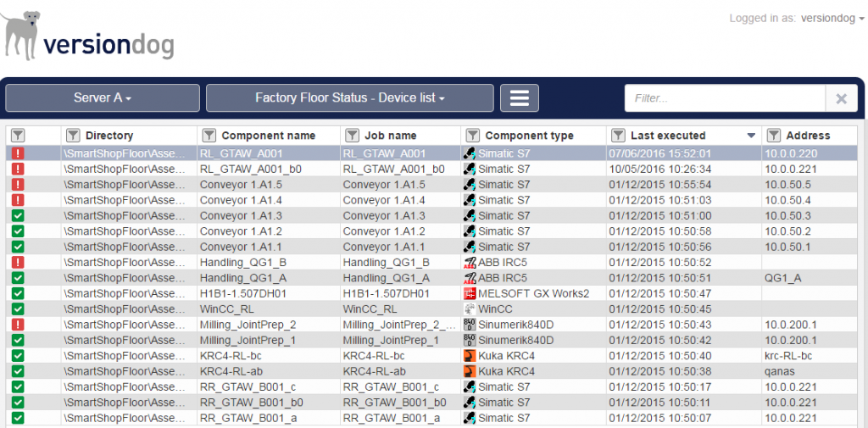Sort by Directory column header
This screenshot has height=428, width=868.
[109, 136]
